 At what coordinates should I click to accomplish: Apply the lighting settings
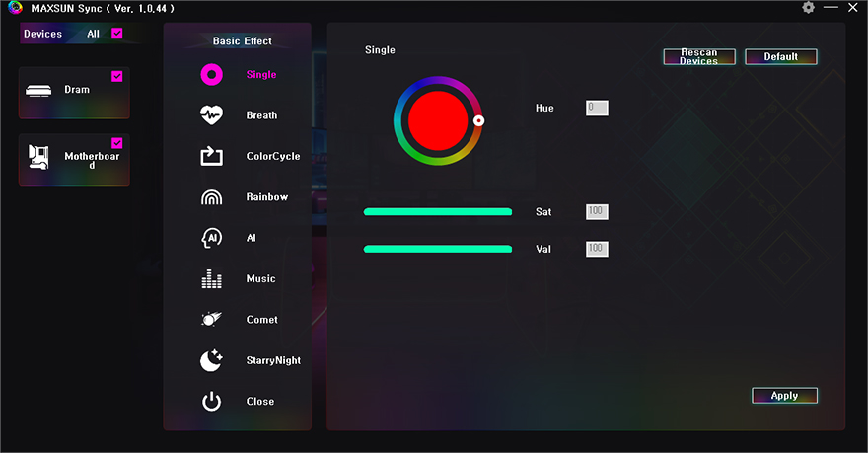click(x=784, y=396)
